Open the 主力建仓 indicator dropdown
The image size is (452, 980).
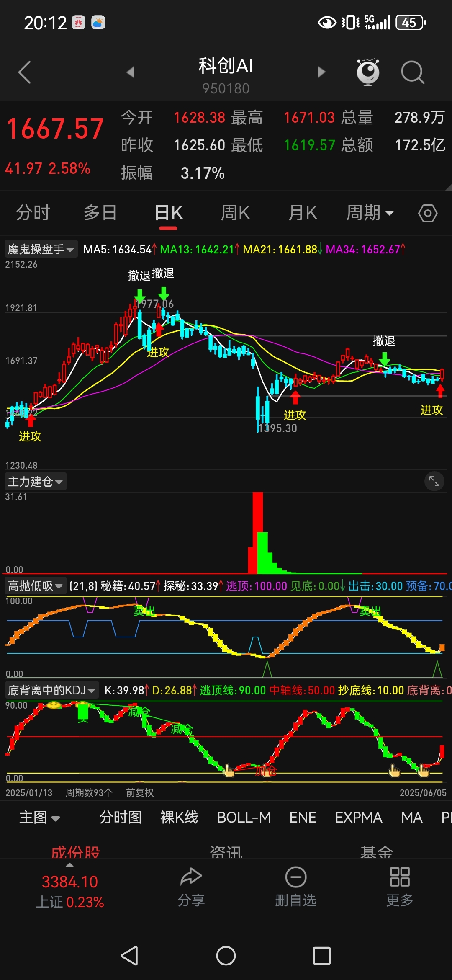tap(36, 482)
